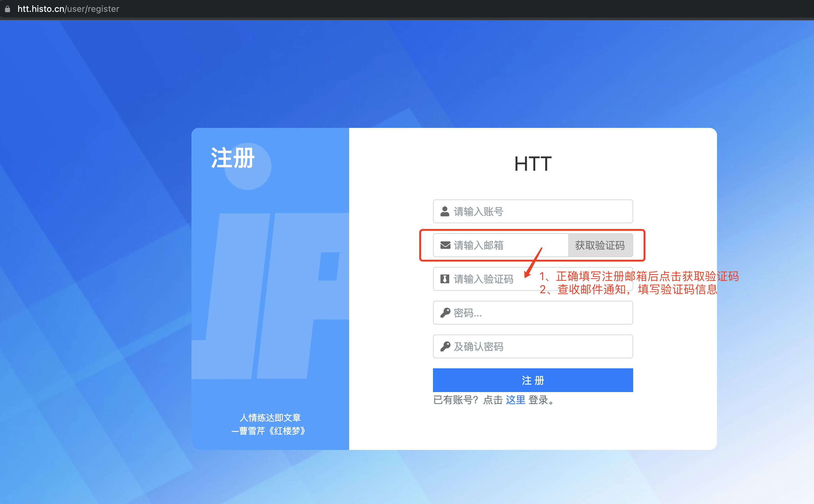Click the email address input field
This screenshot has height=504, width=814.
coord(501,245)
